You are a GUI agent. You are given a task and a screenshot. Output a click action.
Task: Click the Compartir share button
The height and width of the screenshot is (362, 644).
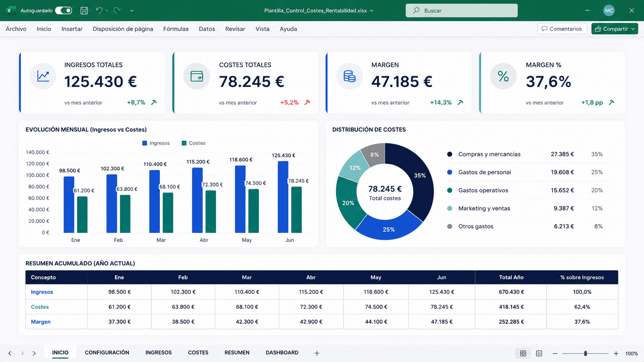click(x=615, y=29)
